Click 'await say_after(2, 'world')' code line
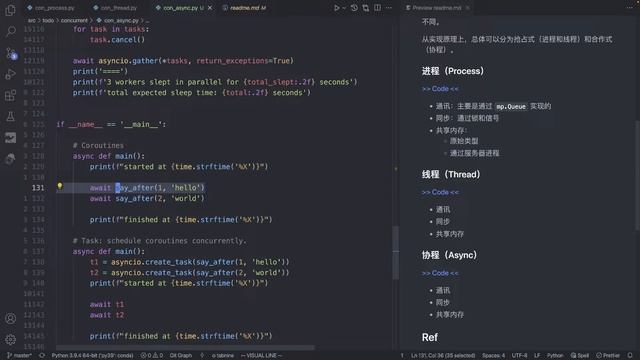 coord(147,198)
